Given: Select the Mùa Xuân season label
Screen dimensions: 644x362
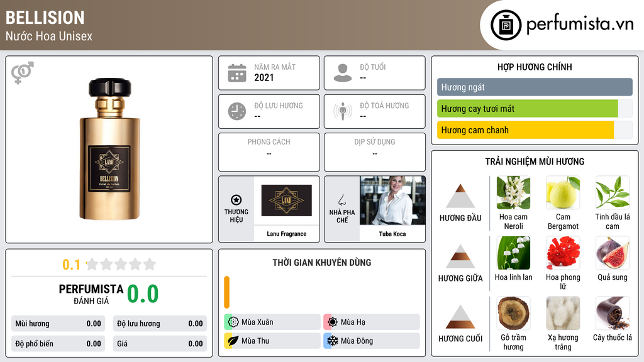Looking at the screenshot, I should [257, 322].
